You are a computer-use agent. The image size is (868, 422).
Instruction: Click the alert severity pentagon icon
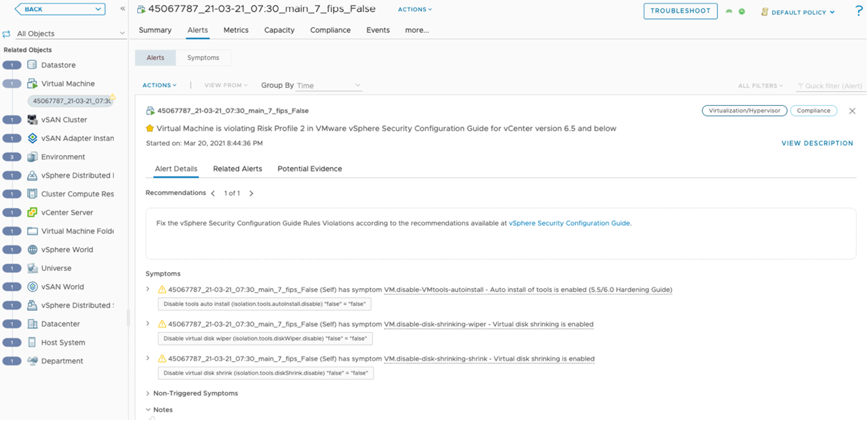point(150,128)
